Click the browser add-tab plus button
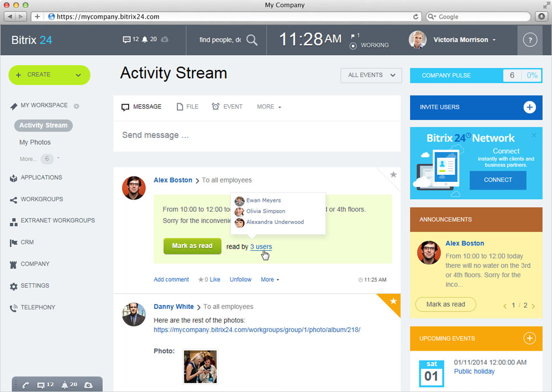Screen dimensions: 552x392 (x=38, y=17)
